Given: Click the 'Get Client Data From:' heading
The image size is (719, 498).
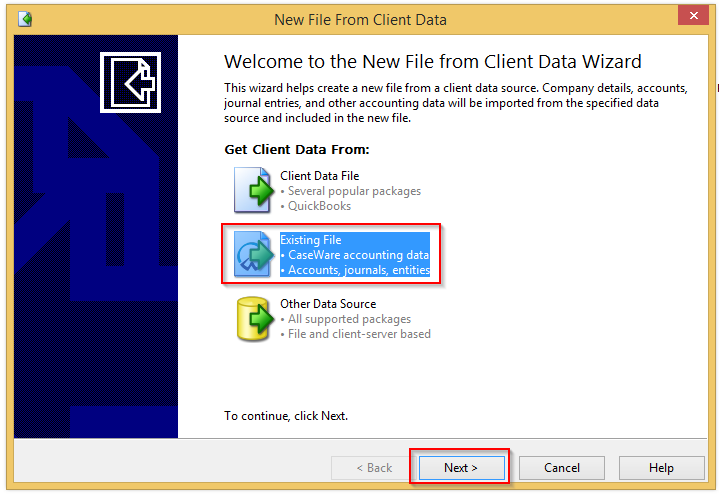Looking at the screenshot, I should (297, 149).
